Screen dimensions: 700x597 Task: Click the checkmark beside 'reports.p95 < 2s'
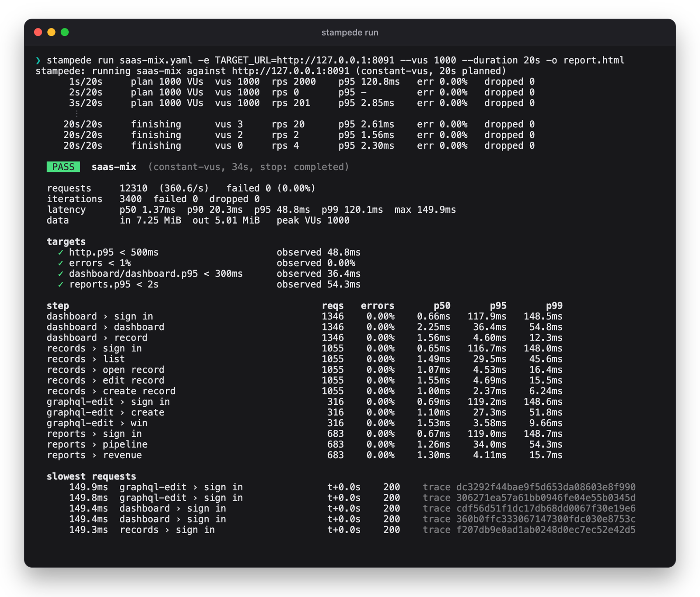61,284
